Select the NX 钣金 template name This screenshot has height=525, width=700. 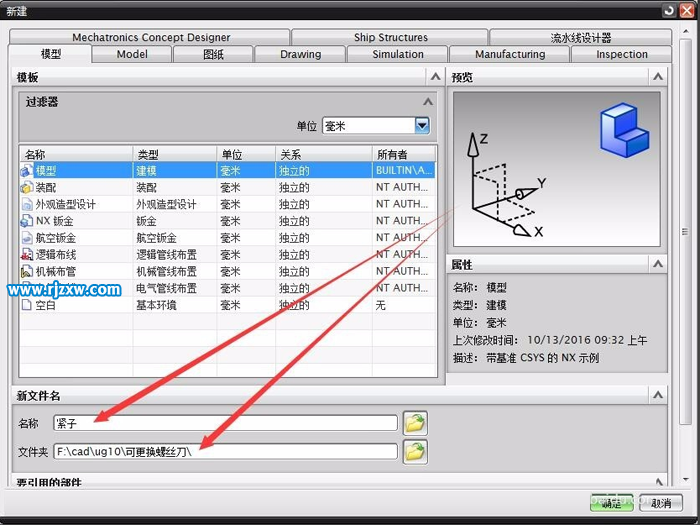click(54, 221)
